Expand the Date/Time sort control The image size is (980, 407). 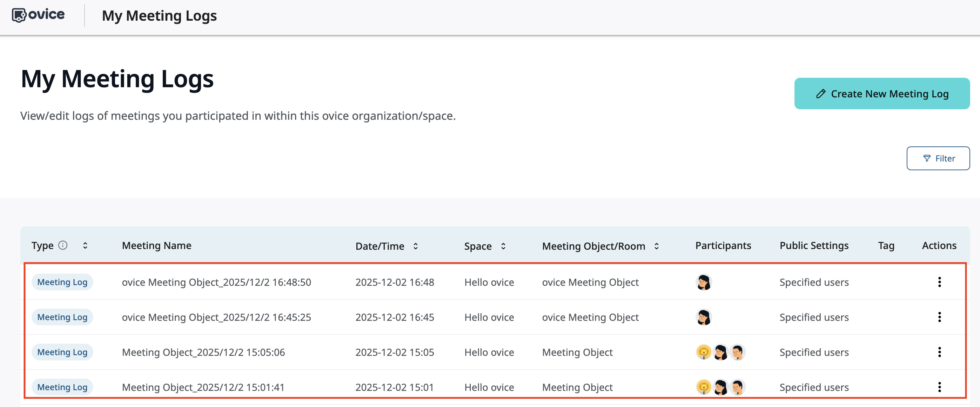415,246
